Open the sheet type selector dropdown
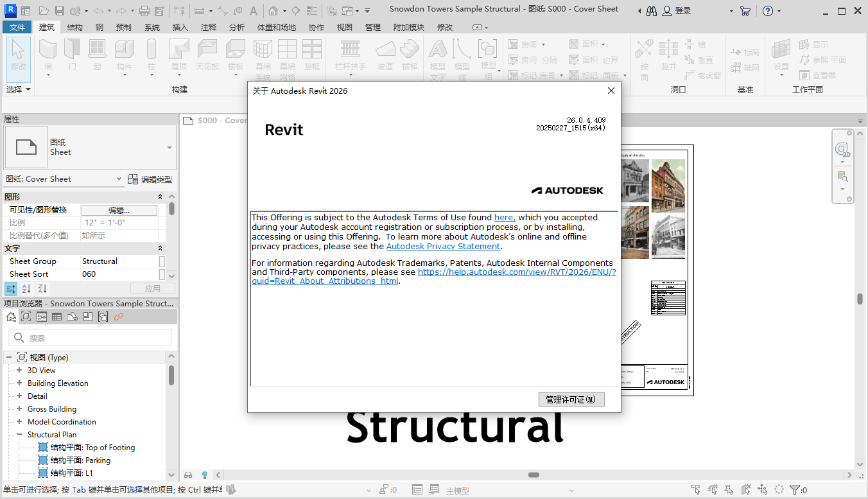This screenshot has width=868, height=499. click(x=169, y=147)
